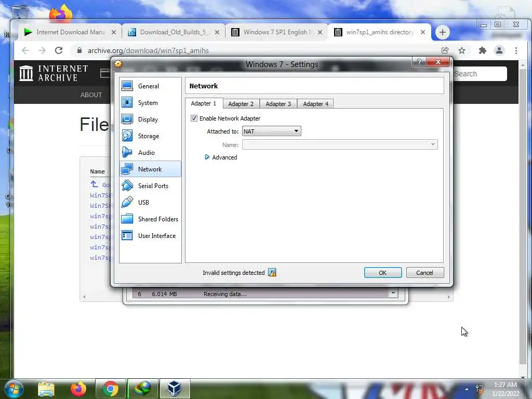532x399 pixels.
Task: Click Internet Archive logo
Action: (x=54, y=73)
